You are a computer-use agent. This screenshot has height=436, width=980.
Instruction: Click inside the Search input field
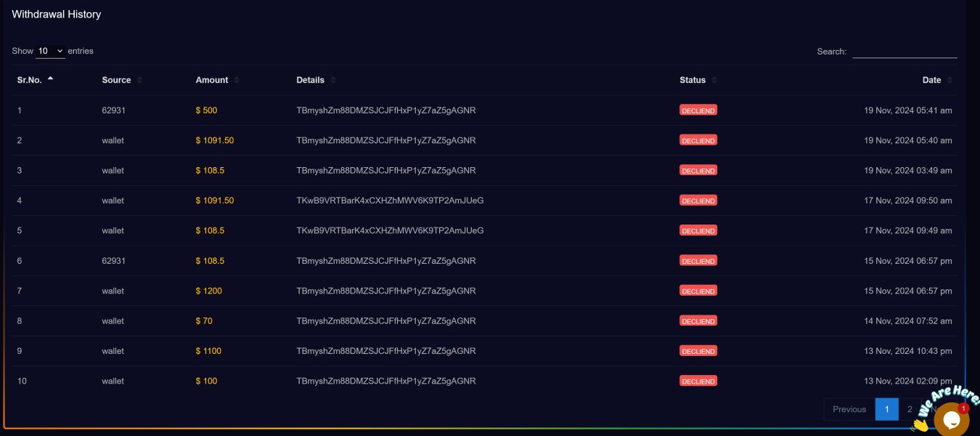click(x=905, y=52)
